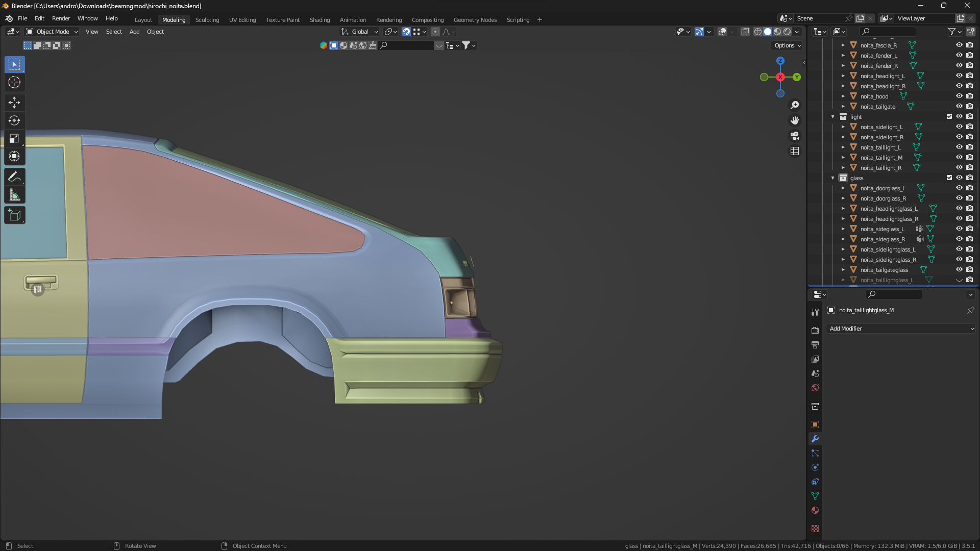The width and height of the screenshot is (980, 551).
Task: Pick the Transform tool
Action: pyautogui.click(x=14, y=156)
